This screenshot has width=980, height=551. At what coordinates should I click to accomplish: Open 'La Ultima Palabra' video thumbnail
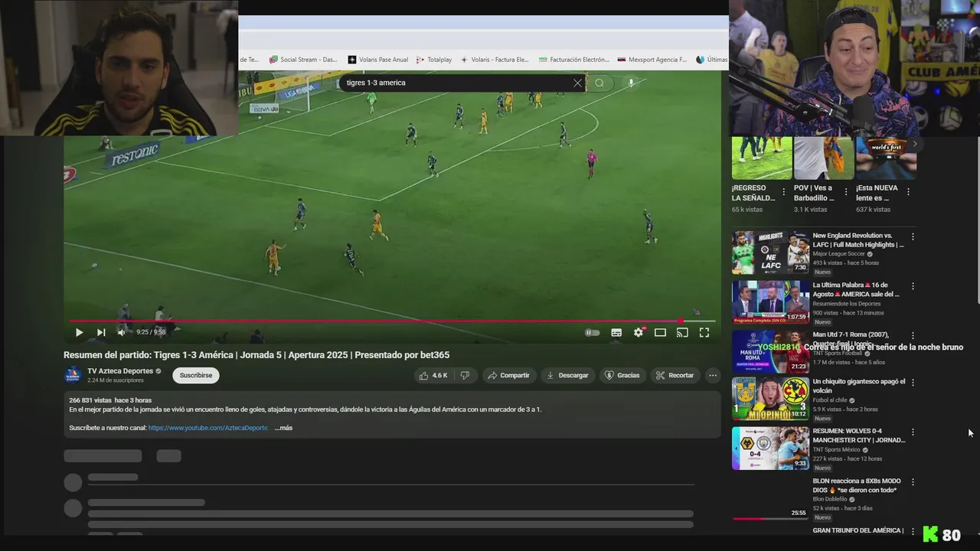[x=770, y=302]
